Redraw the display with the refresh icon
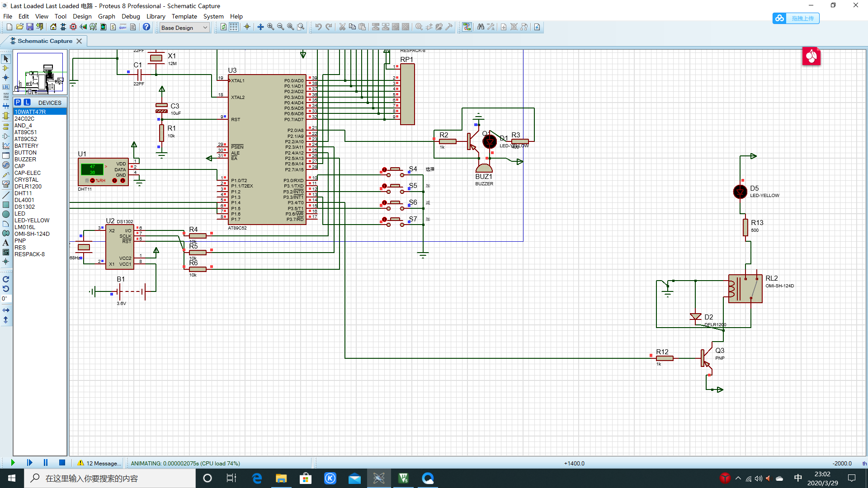868x488 pixels. pos(223,27)
